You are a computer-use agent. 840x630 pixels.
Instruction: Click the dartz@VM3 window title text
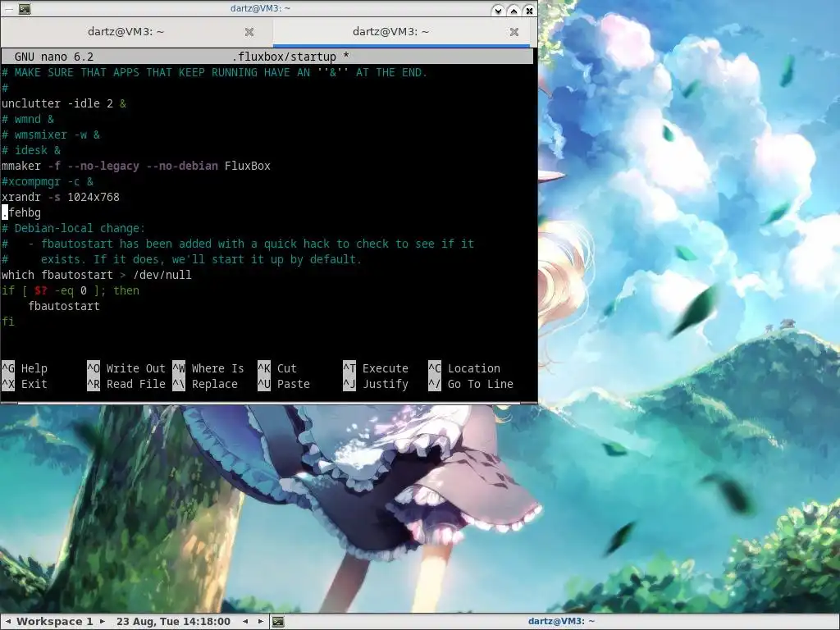(260, 8)
